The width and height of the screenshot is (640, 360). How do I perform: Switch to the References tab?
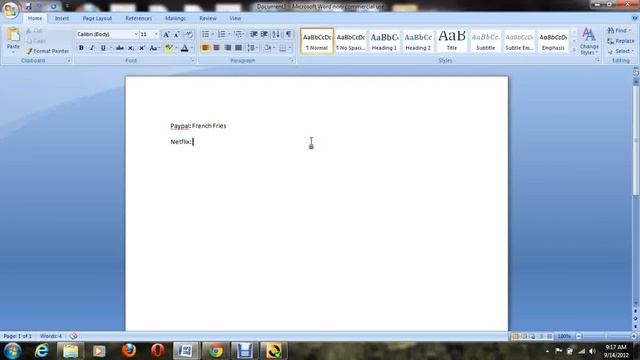[x=138, y=18]
